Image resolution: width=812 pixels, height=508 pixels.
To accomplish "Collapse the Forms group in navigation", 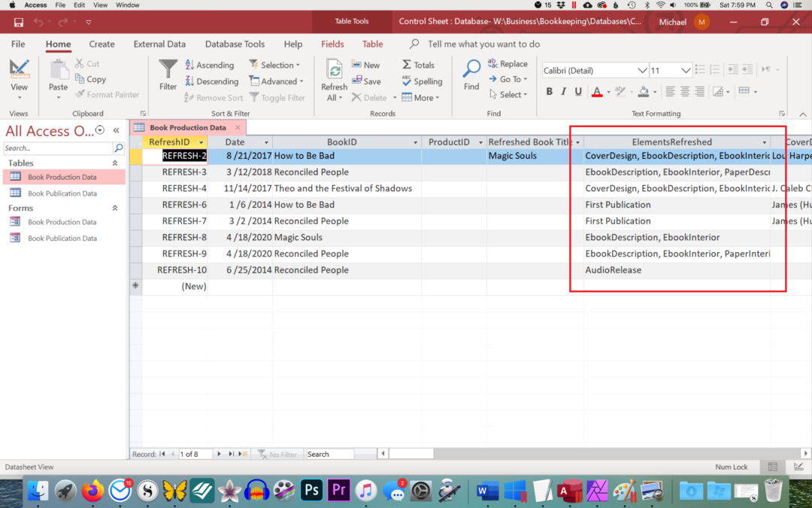I will point(115,208).
